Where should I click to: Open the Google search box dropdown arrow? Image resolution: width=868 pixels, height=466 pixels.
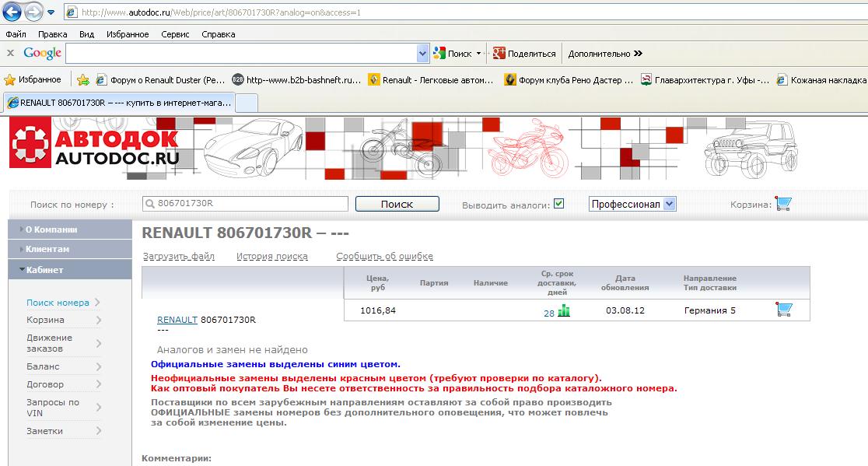tap(423, 54)
